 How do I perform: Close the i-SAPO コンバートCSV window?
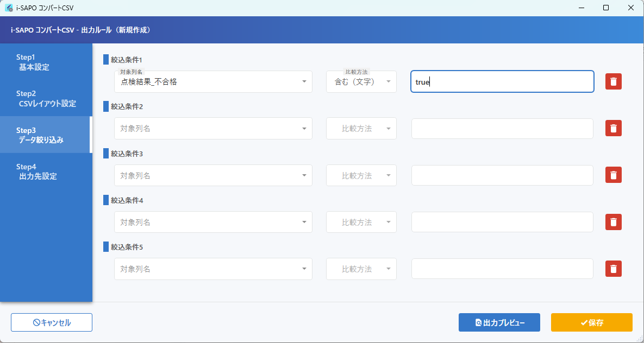click(631, 8)
